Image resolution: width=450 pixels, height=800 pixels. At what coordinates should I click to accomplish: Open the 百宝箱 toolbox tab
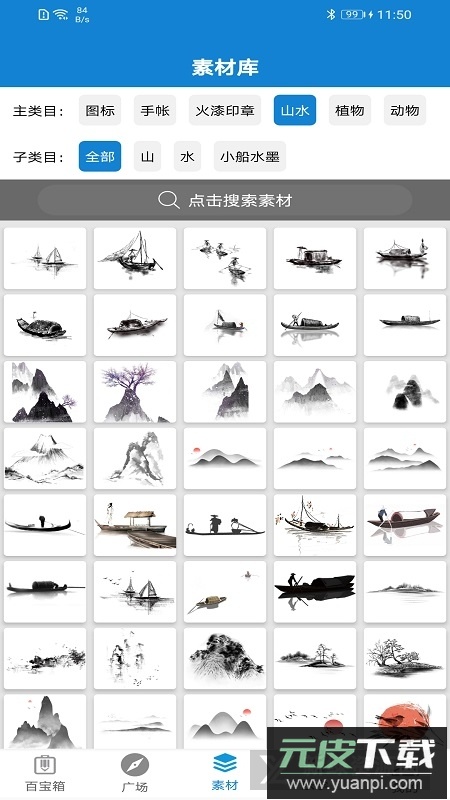coord(45,772)
